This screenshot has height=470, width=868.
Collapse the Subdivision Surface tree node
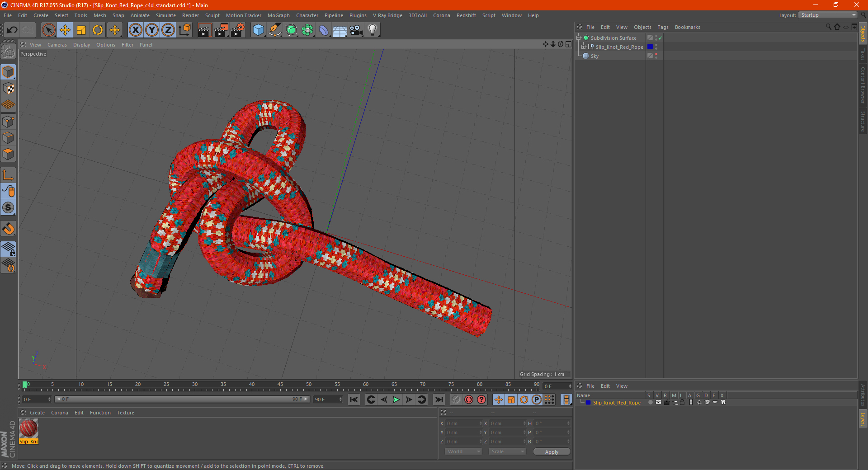point(579,38)
